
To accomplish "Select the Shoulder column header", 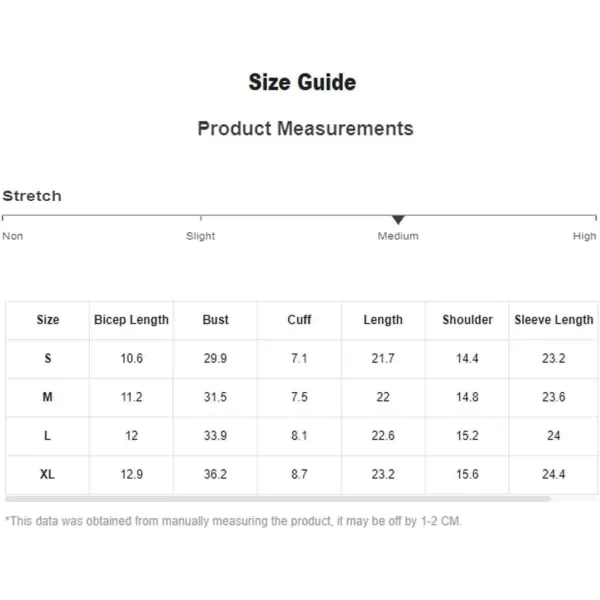I will point(467,320).
